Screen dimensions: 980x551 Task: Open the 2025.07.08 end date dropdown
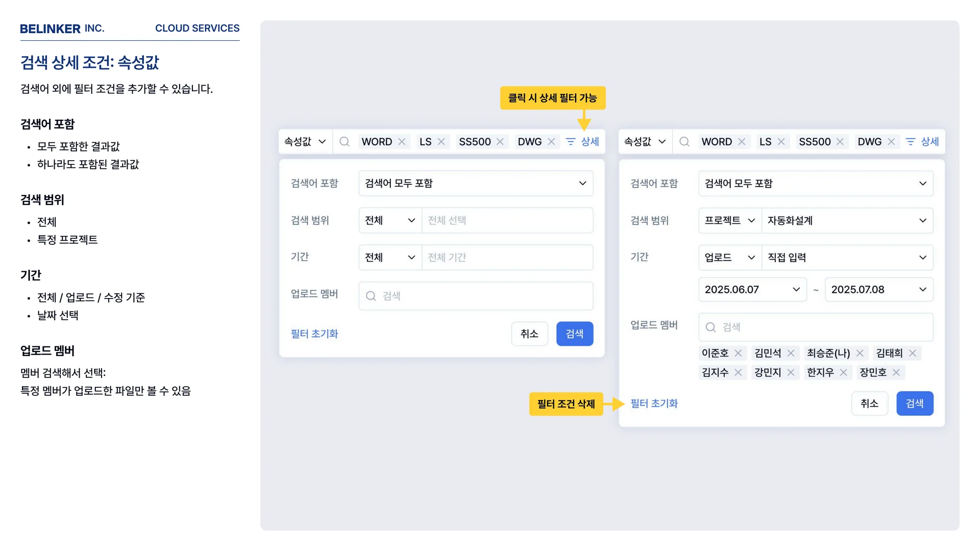coord(878,289)
